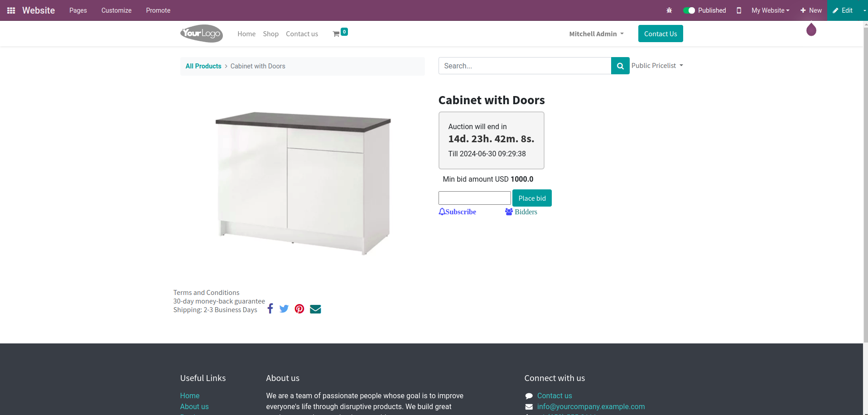Click the debug bug icon
Viewport: 868px width, 415px height.
coord(669,10)
